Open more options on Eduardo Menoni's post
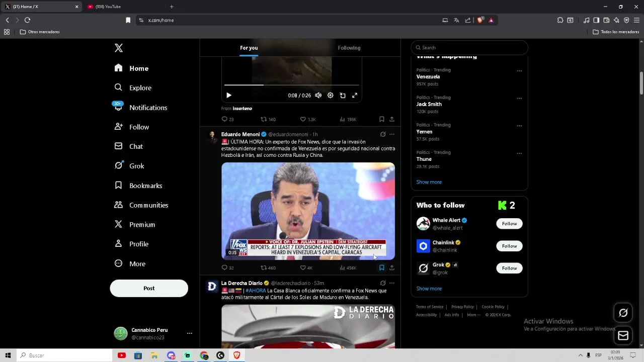This screenshot has height=362, width=644. click(x=392, y=134)
